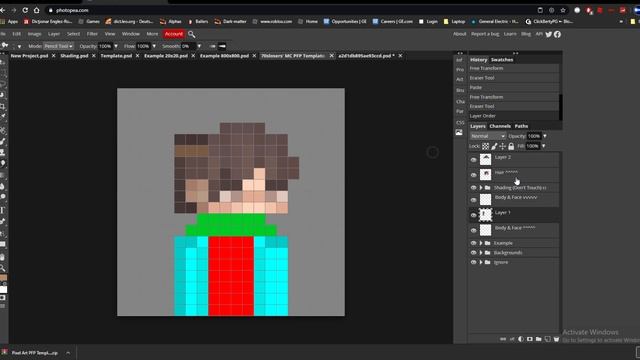Click the new folder icon in layers footer

pyautogui.click(x=538, y=339)
